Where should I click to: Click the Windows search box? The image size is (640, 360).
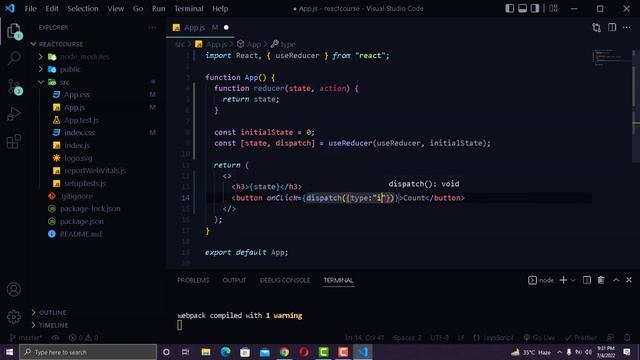point(88,352)
